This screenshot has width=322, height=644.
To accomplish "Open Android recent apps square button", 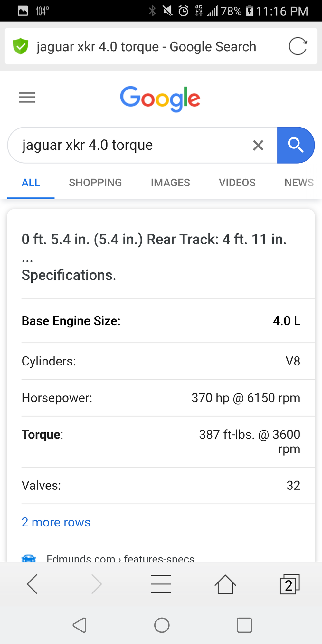I will pyautogui.click(x=244, y=625).
